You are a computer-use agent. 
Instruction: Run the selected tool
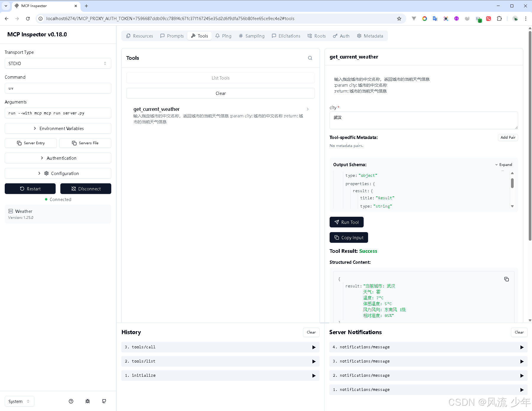tap(346, 222)
